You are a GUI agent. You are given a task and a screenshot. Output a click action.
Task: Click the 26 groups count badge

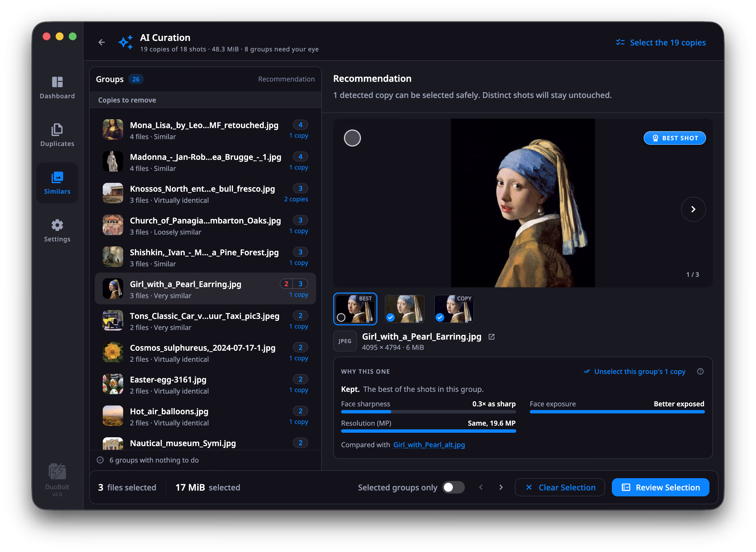point(136,79)
